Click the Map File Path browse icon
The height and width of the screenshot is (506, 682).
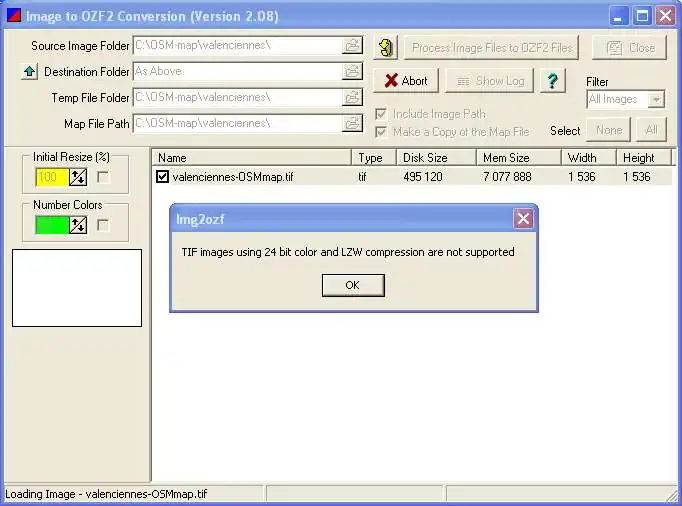click(353, 124)
